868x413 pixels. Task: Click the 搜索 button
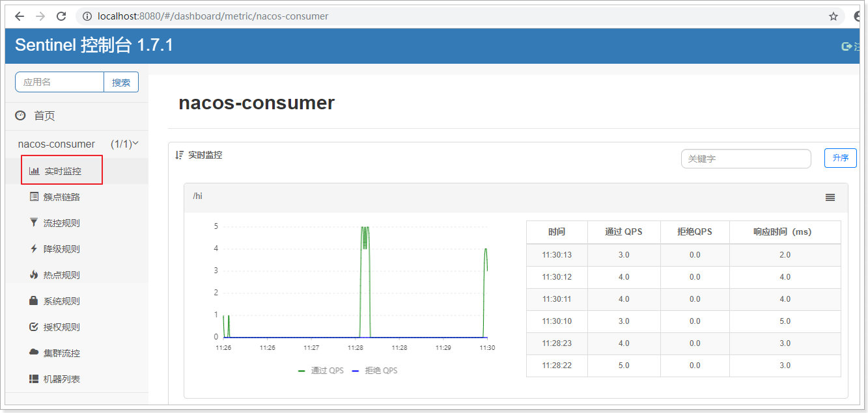121,82
